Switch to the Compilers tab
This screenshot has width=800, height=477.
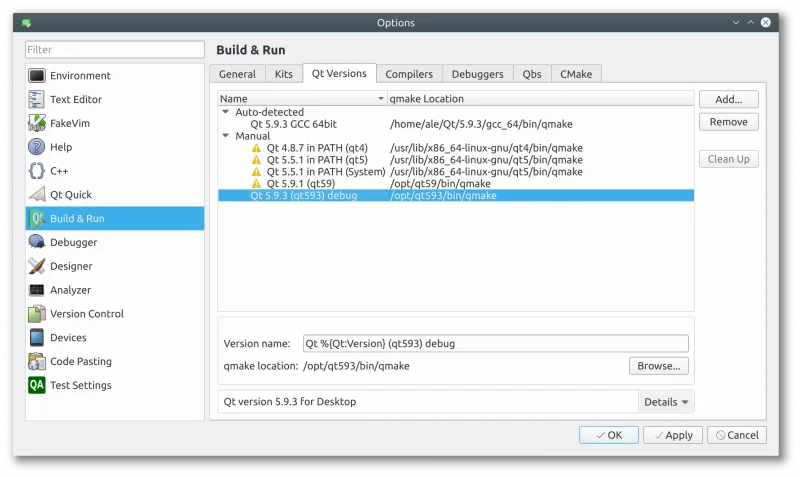pos(409,74)
